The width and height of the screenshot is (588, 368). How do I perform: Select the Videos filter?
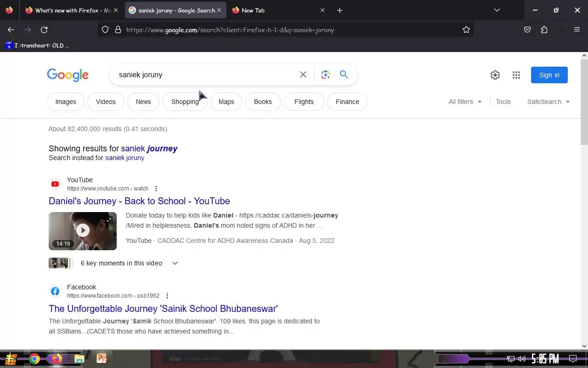pyautogui.click(x=106, y=102)
